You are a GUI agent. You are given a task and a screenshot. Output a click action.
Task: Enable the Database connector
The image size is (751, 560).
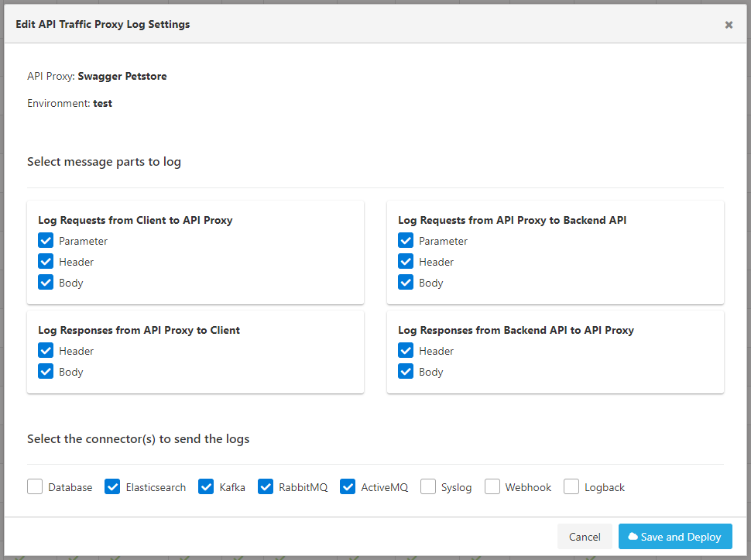pyautogui.click(x=34, y=486)
